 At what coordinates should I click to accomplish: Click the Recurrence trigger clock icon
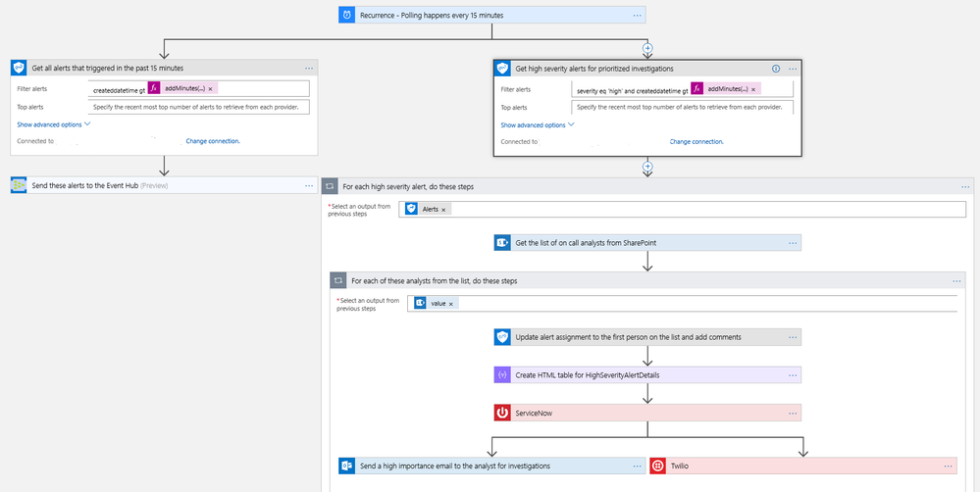pyautogui.click(x=347, y=15)
